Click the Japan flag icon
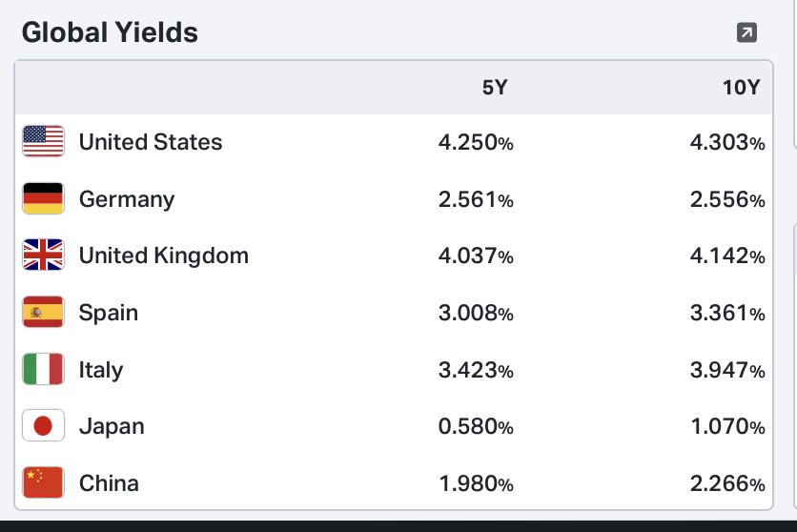This screenshot has width=797, height=532. [x=43, y=426]
